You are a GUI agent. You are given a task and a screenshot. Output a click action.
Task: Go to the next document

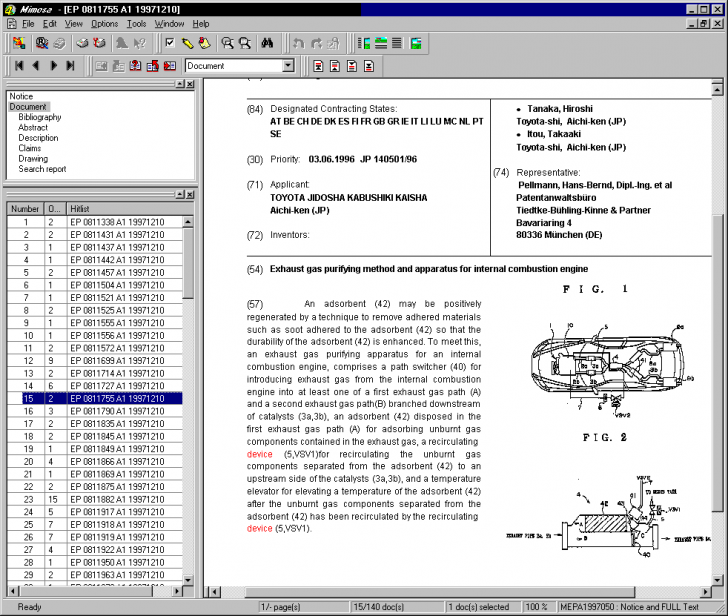[x=53, y=66]
